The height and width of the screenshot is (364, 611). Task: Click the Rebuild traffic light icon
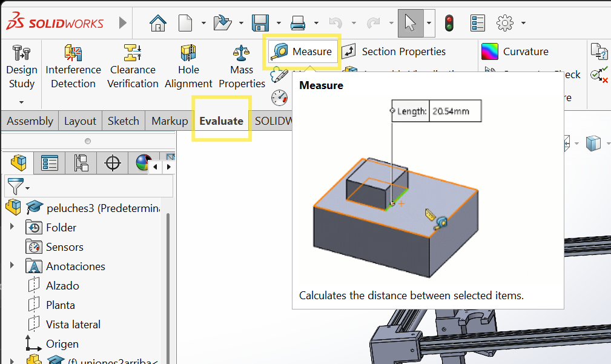point(449,23)
